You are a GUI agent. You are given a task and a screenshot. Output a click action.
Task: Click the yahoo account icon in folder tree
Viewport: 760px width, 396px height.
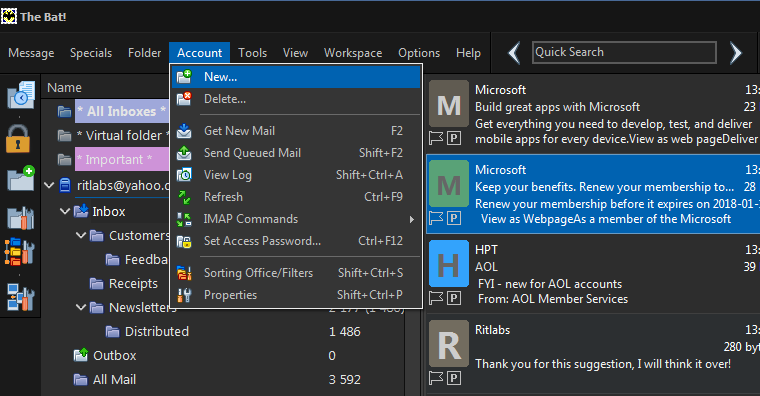click(65, 185)
